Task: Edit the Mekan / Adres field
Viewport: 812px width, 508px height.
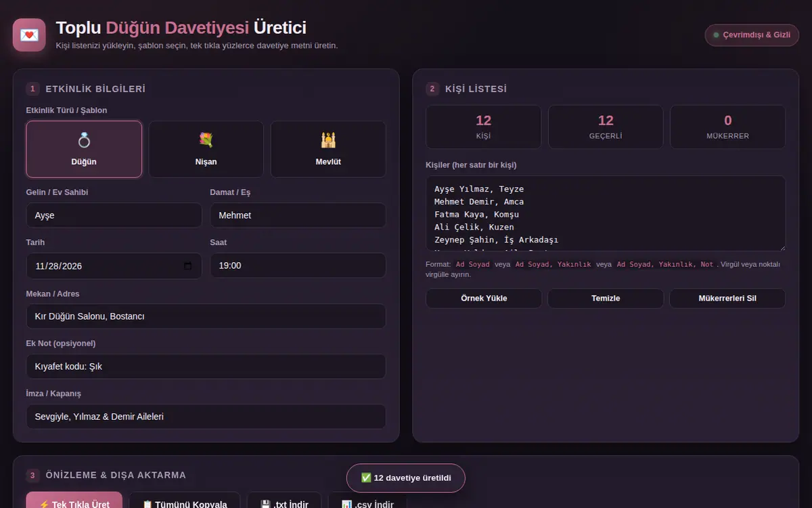Action: coord(206,316)
